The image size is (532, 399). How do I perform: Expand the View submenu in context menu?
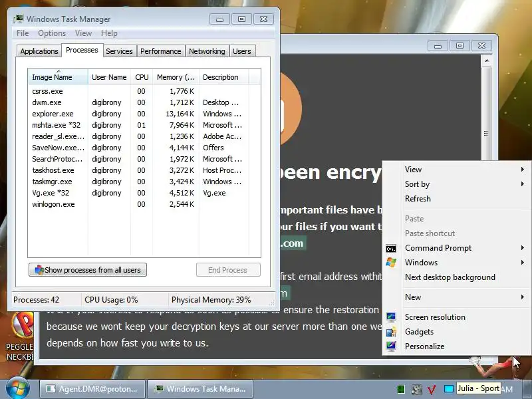coord(456,170)
